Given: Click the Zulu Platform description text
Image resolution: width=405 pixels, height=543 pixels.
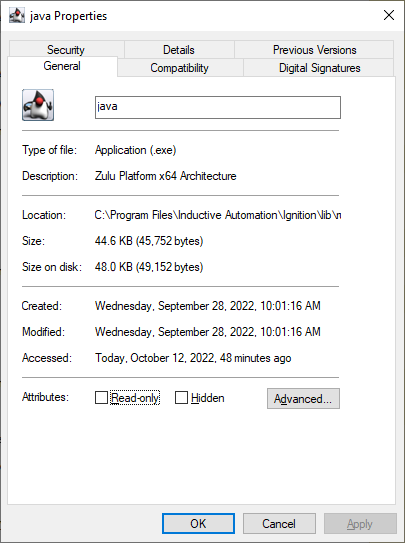Looking at the screenshot, I should [x=165, y=176].
